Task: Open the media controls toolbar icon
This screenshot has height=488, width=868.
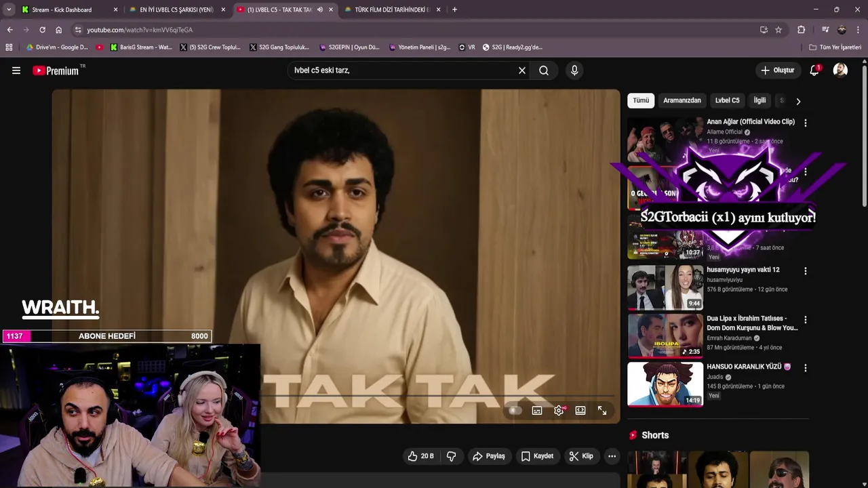Action: (x=825, y=30)
